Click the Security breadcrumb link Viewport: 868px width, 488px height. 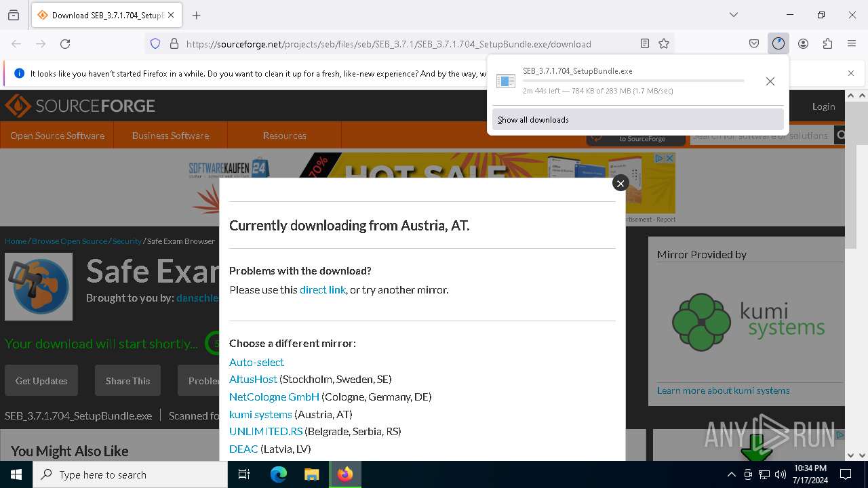pos(127,241)
